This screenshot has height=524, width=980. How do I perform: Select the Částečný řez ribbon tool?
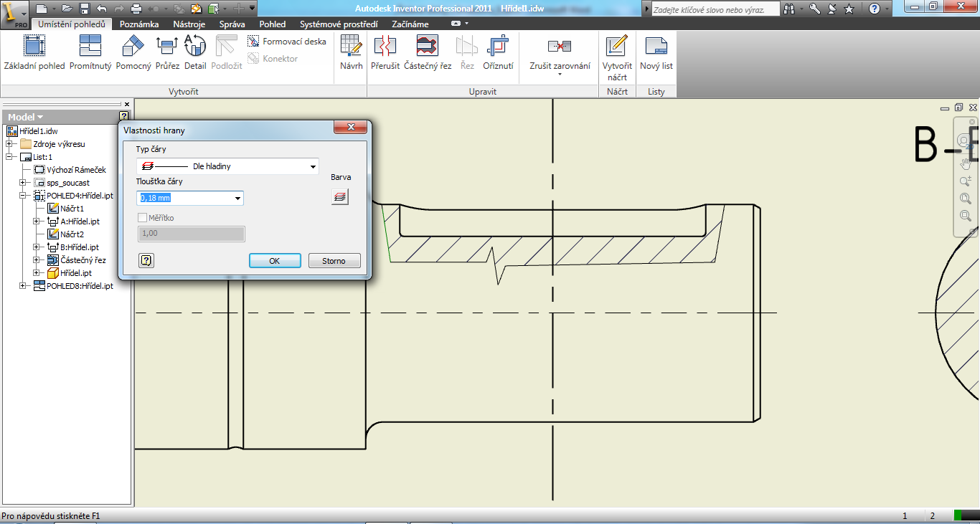pos(428,52)
